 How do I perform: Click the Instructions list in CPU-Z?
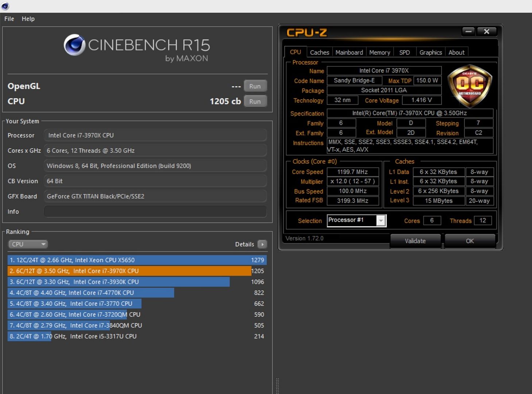pyautogui.click(x=410, y=146)
